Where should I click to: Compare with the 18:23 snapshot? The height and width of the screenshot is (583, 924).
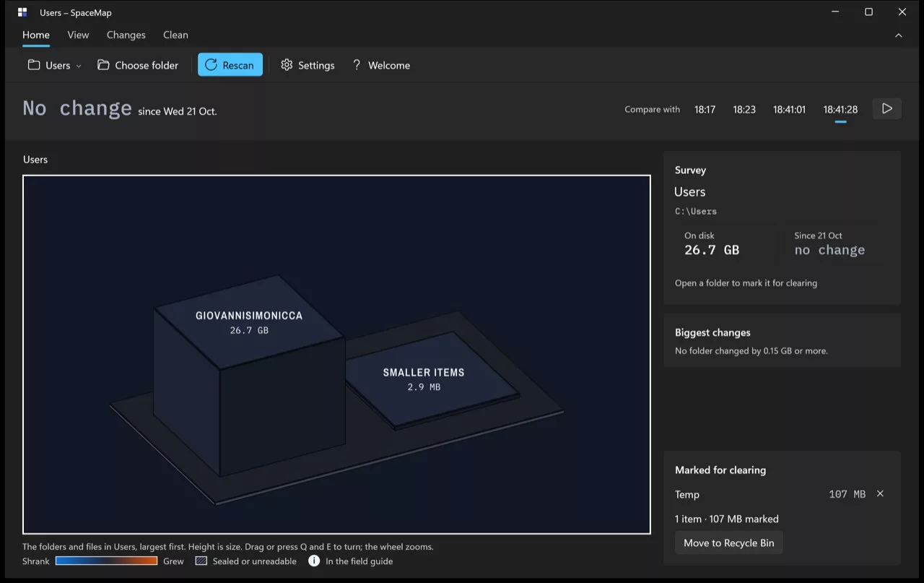tap(744, 109)
